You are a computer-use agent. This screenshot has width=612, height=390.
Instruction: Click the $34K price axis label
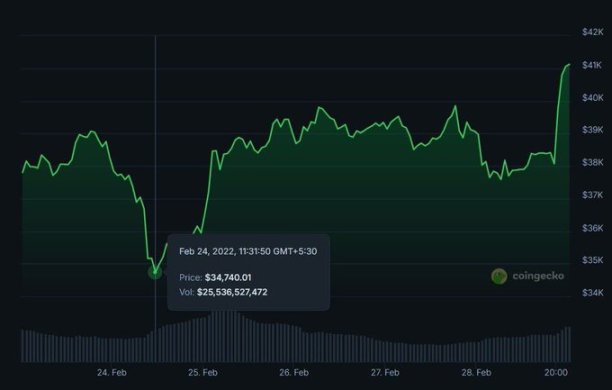point(592,292)
